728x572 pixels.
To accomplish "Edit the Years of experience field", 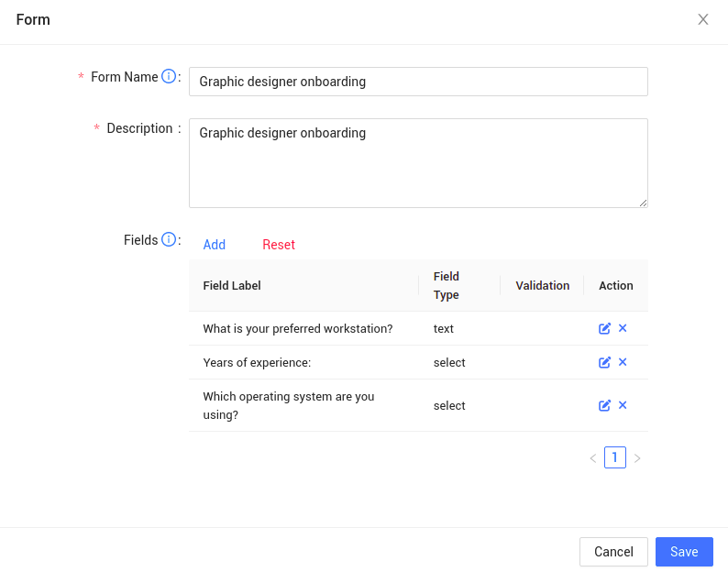I will pyautogui.click(x=604, y=362).
